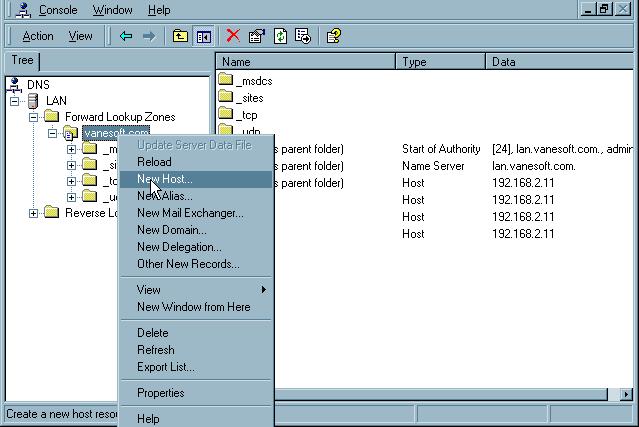Open Properties via the toolbar icon

[257, 36]
